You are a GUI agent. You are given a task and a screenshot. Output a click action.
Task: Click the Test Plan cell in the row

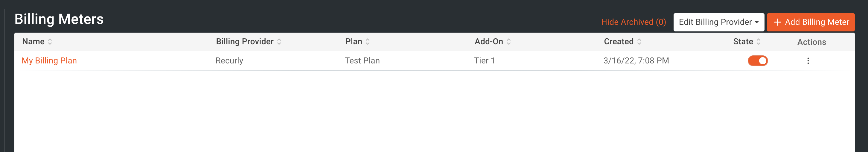coord(362,61)
